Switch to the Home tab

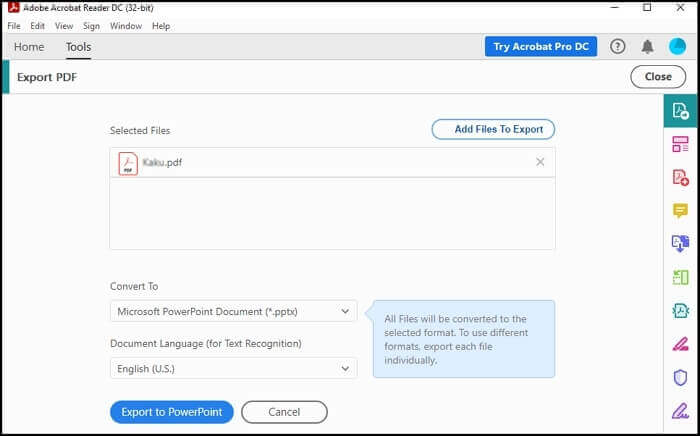click(x=28, y=47)
